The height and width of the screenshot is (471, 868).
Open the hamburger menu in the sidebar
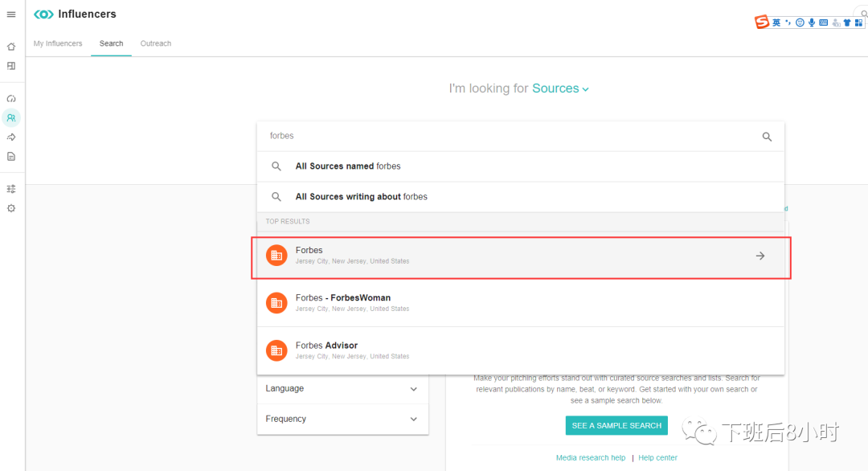click(11, 14)
